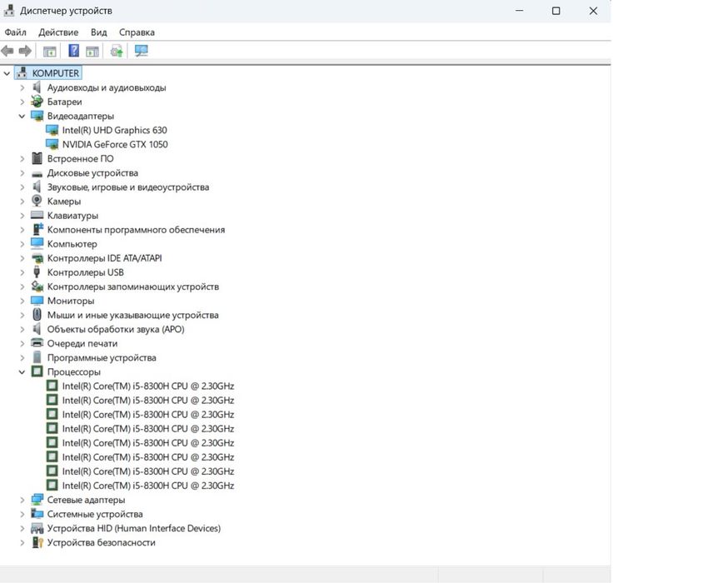Click the Батареи battery icon
728x583 pixels.
(x=37, y=101)
